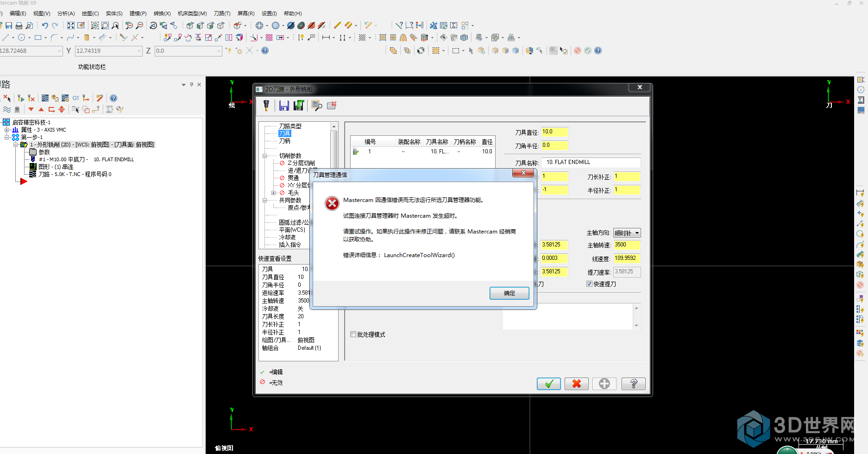The height and width of the screenshot is (454, 868).
Task: Click the Print toolbar icon
Action: [x=19, y=25]
